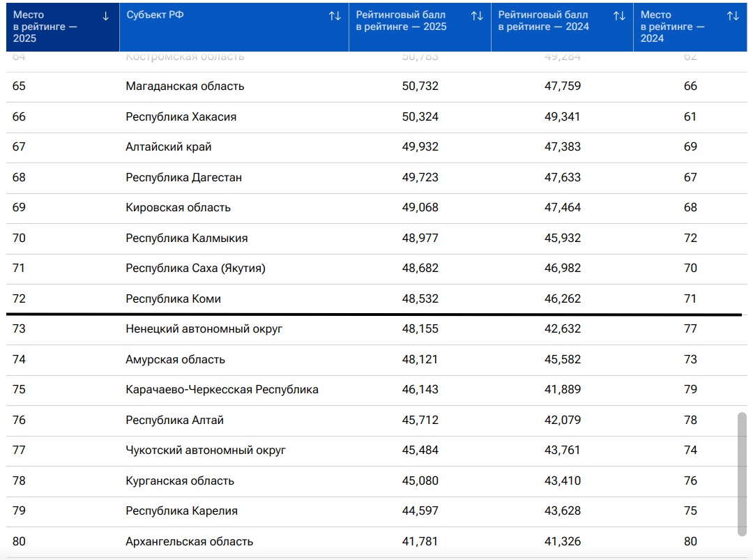
Task: Select the "Магаданская область" row name
Action: point(185,86)
